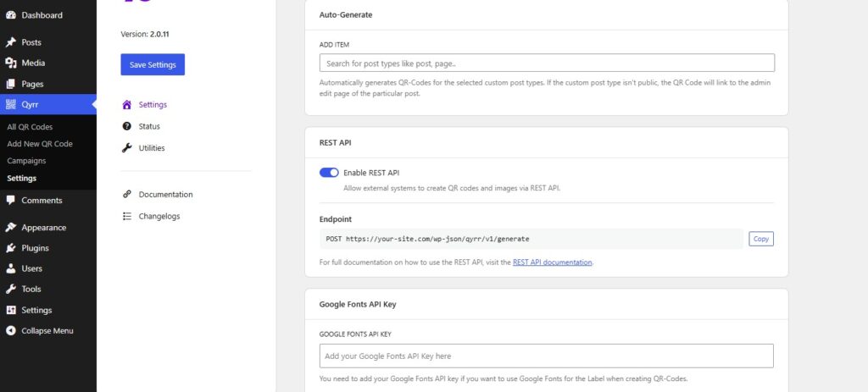Disable the Enable REST API toggle
Image resolution: width=868 pixels, height=392 pixels.
click(x=329, y=173)
